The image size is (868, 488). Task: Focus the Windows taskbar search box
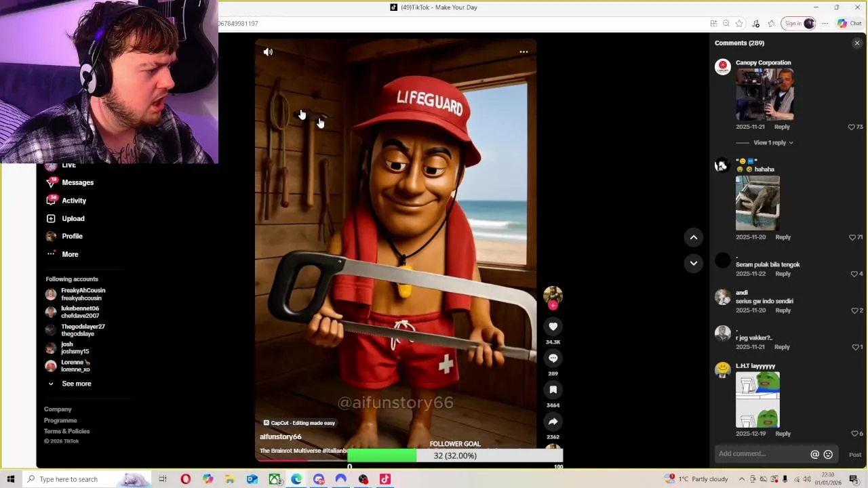pyautogui.click(x=87, y=479)
